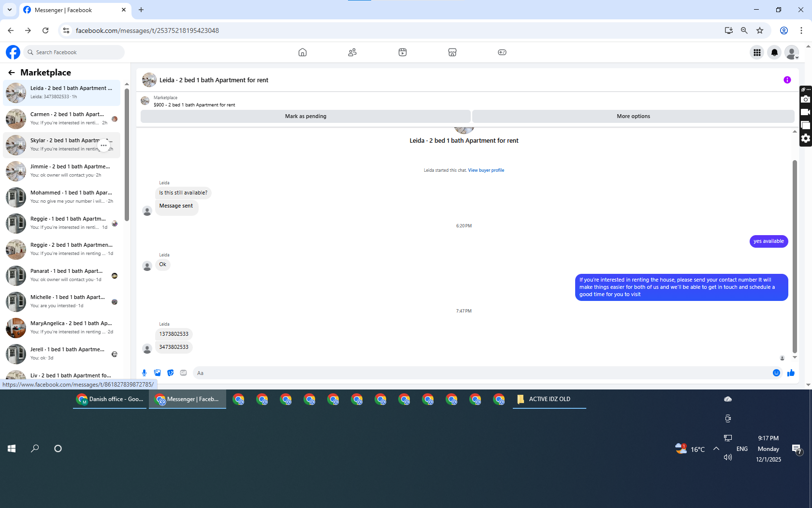Close the Messenger | Facebook tab
Viewport: 812px width, 508px height.
point(124,10)
